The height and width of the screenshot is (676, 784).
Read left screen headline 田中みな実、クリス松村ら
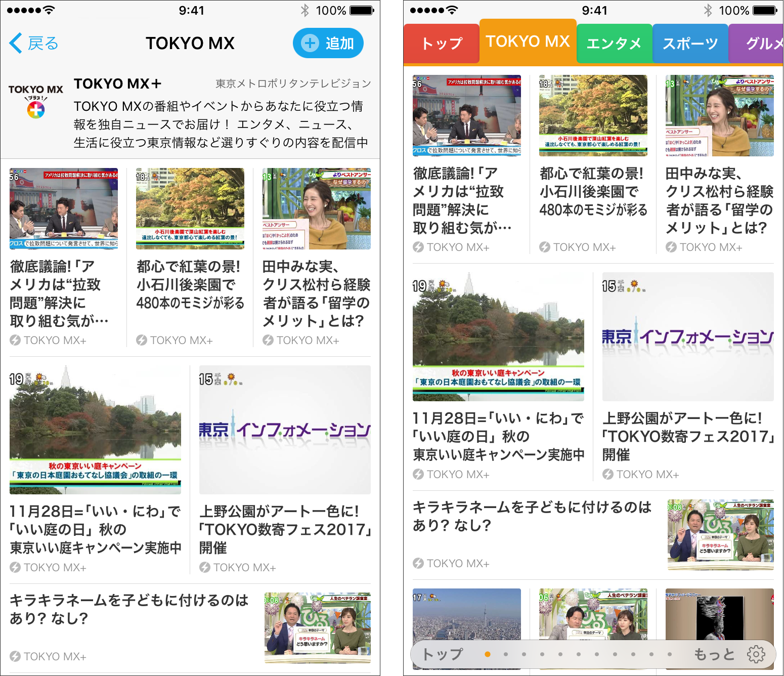pos(317,293)
